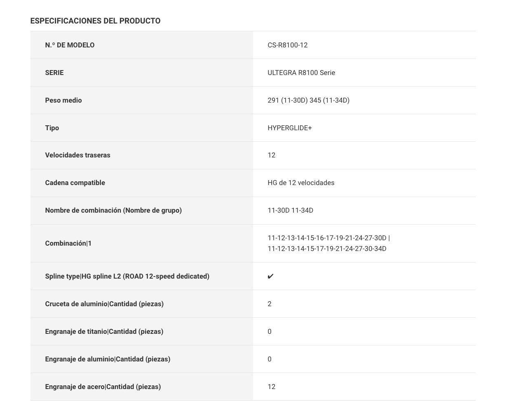Click the 'ULTEGRA R8100 Serie' value
The image size is (532, 401).
tap(301, 73)
